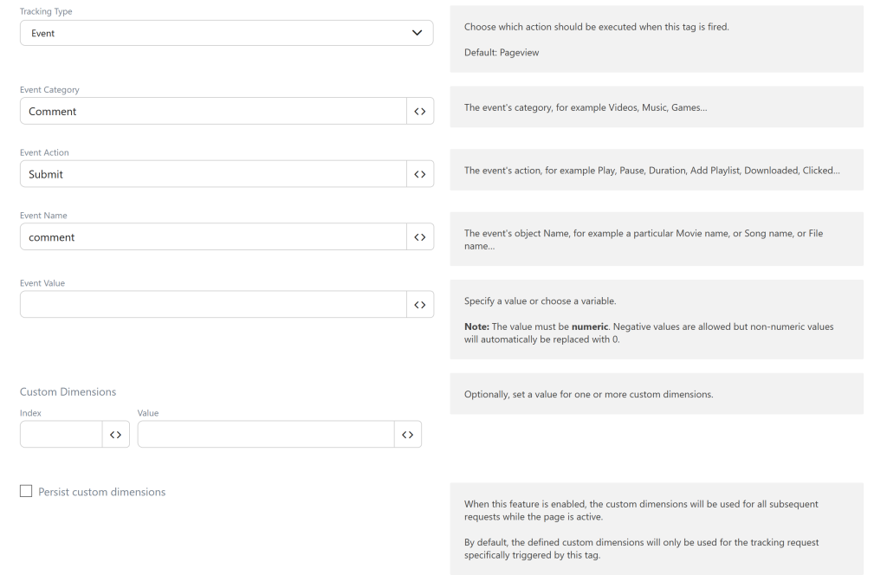Click the Event Value numeric note help box

click(x=657, y=320)
